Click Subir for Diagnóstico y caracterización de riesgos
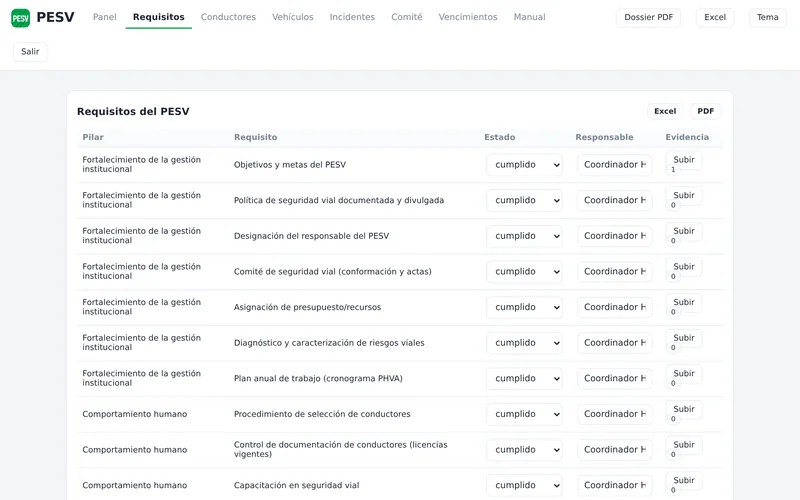 [684, 338]
